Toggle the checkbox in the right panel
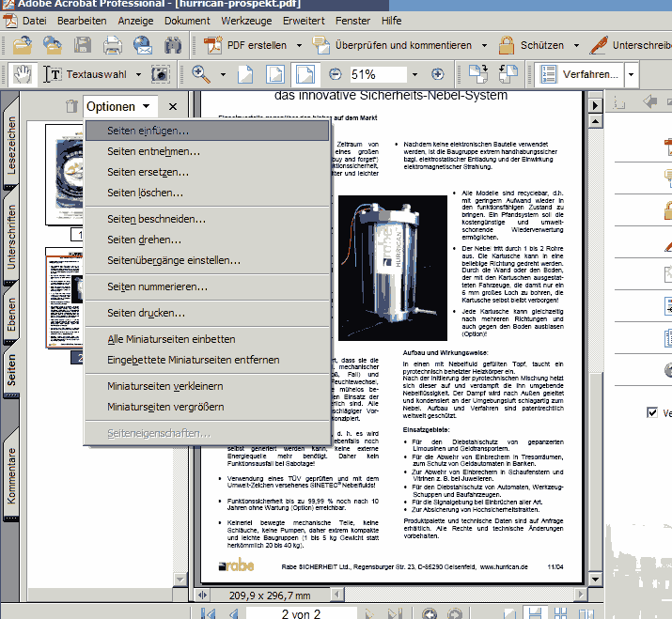 652,412
